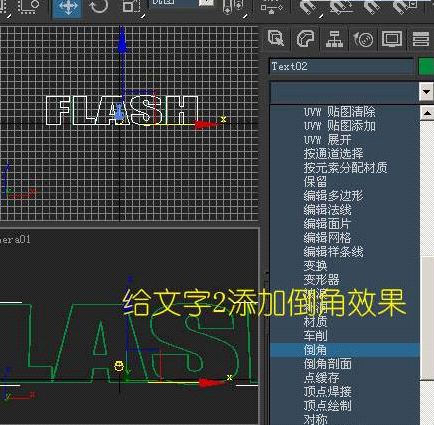Pick the Select and Scale tool
Screen dimensions: 434x425
132,7
